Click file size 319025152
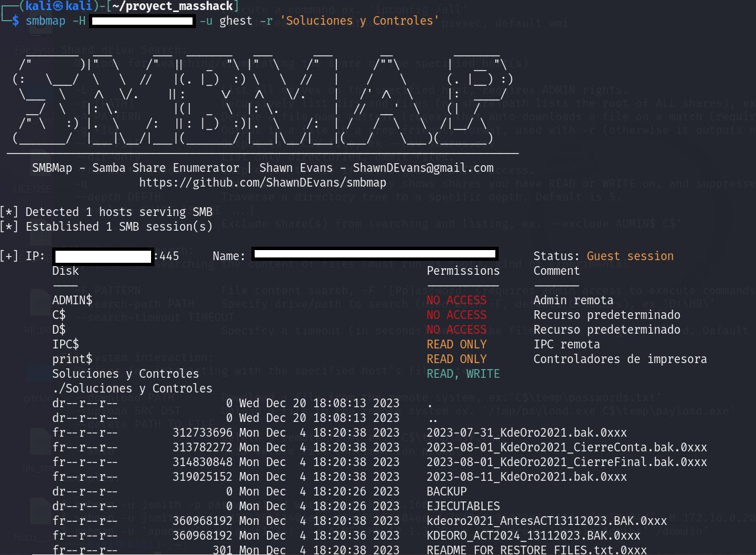 tap(203, 477)
